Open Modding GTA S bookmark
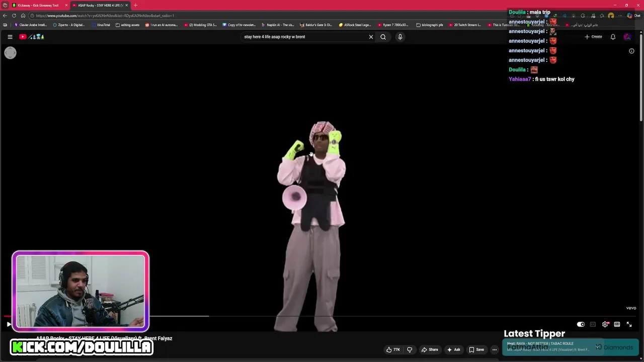The image size is (644, 362). [200, 25]
